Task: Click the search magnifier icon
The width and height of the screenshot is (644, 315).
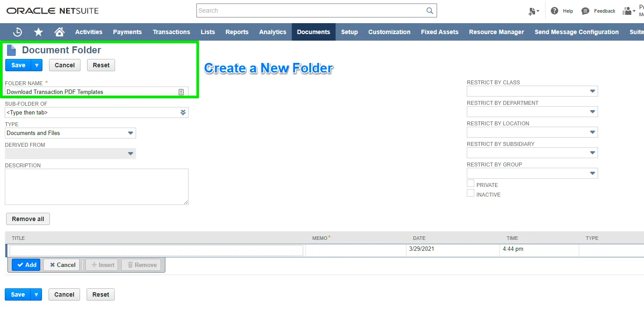Action: point(430,10)
